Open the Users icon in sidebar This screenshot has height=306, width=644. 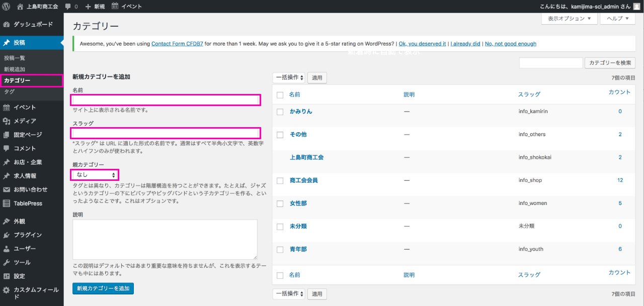(x=7, y=249)
